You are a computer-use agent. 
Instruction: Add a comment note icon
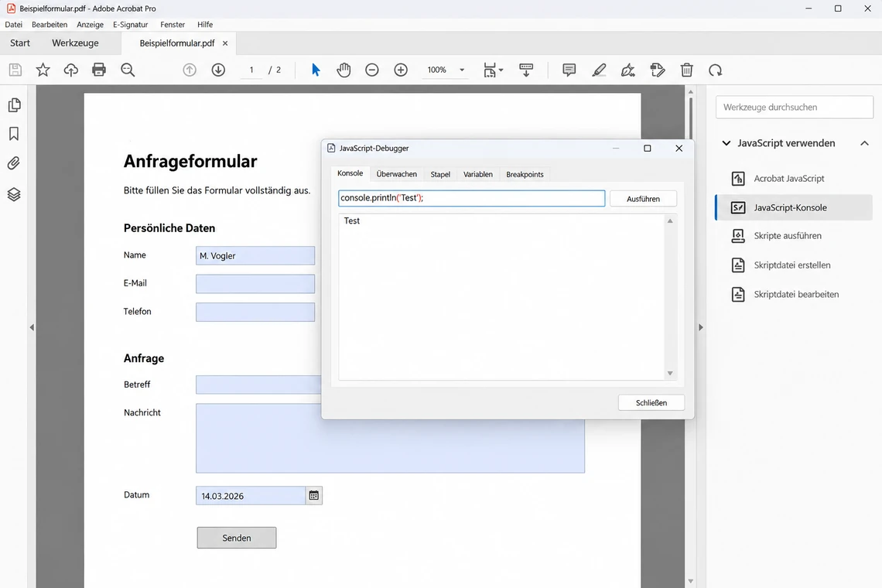pyautogui.click(x=569, y=70)
